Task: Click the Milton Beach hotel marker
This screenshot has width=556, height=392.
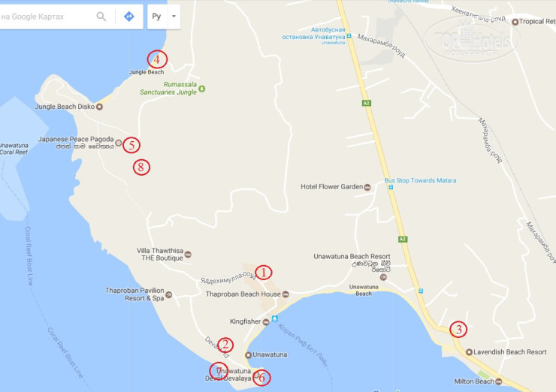Action: click(499, 381)
